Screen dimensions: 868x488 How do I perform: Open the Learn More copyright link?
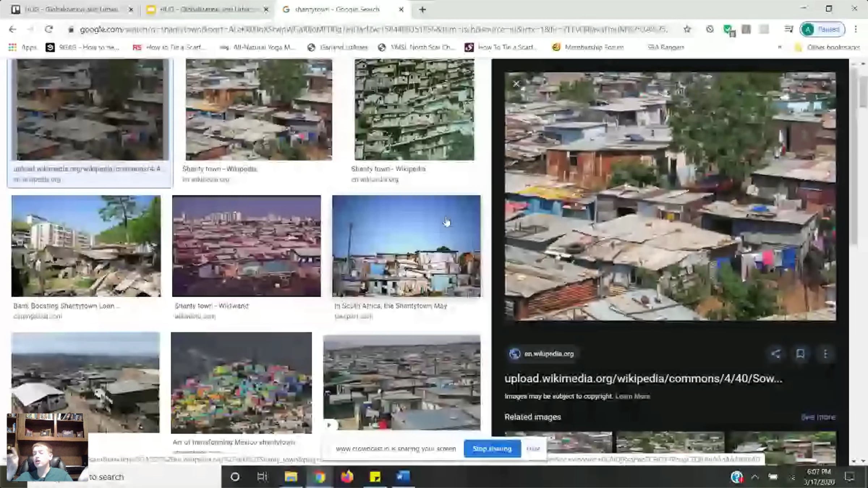632,396
